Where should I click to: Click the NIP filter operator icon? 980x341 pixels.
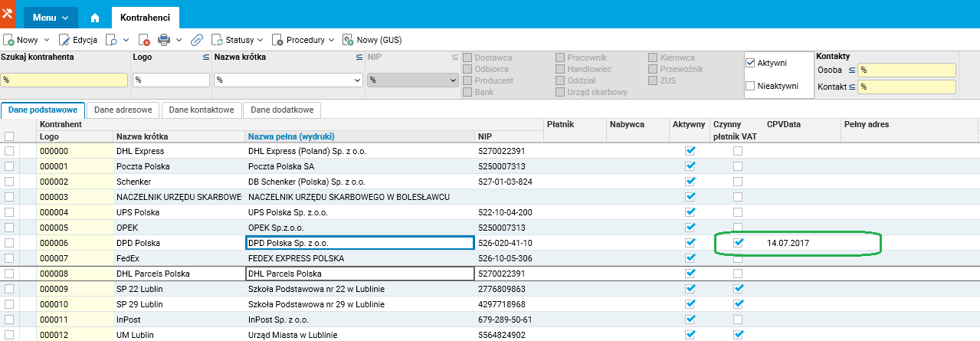click(x=454, y=57)
